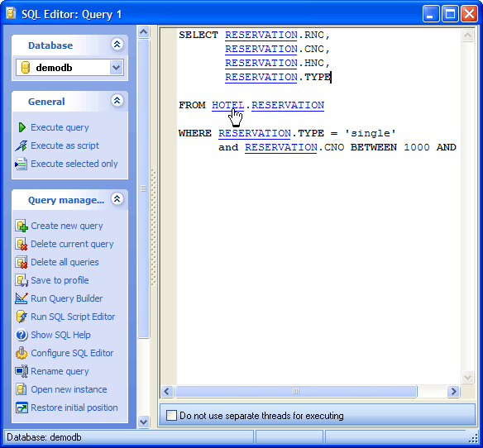Click the navigation bar scroll down arrow

144,422
